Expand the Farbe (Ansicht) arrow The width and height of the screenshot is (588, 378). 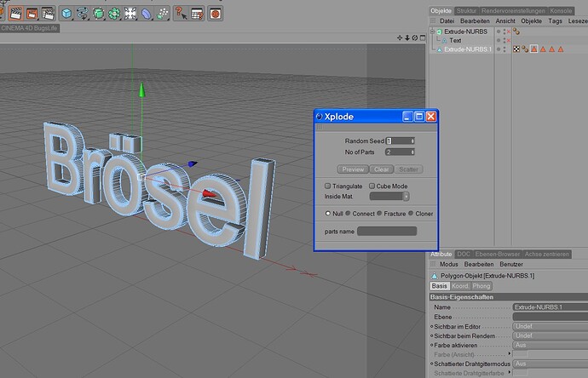point(510,353)
